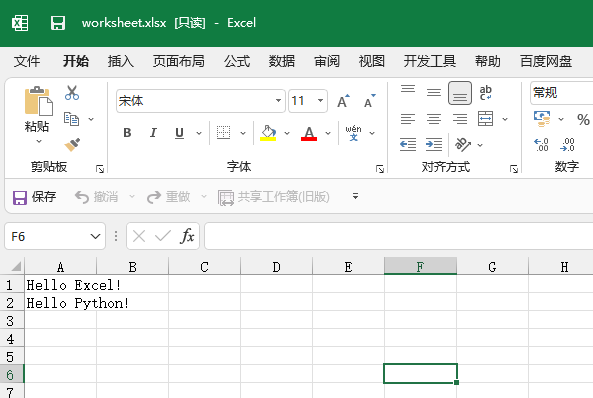593x398 pixels.
Task: Decrease decimal places
Action: coord(567,145)
